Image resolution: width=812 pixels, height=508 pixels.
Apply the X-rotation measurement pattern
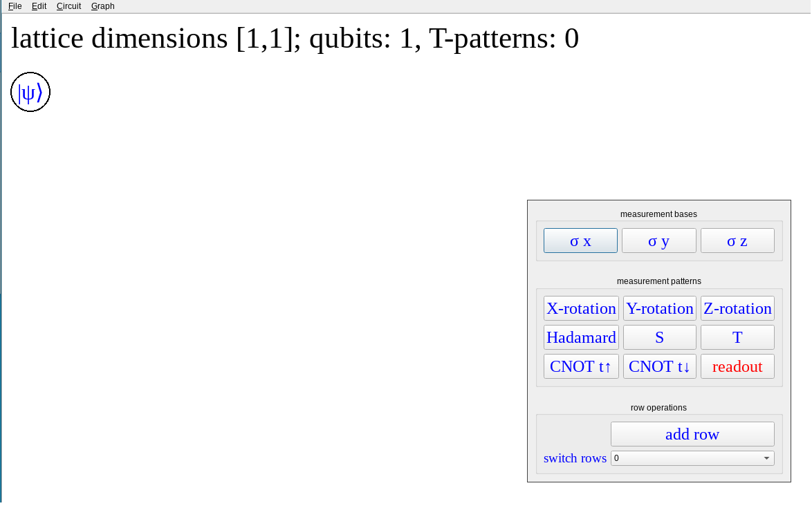pos(581,308)
